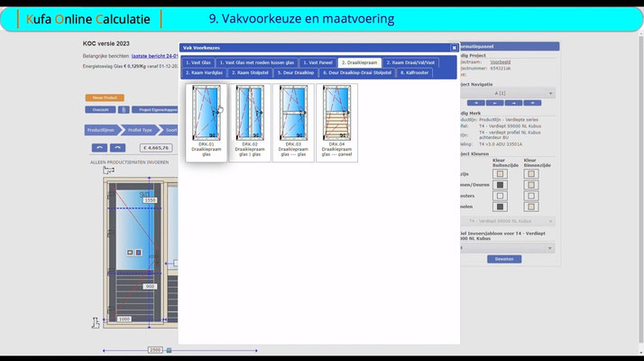Open the Invoersjabloon dropdown above Bewerken

(x=507, y=248)
